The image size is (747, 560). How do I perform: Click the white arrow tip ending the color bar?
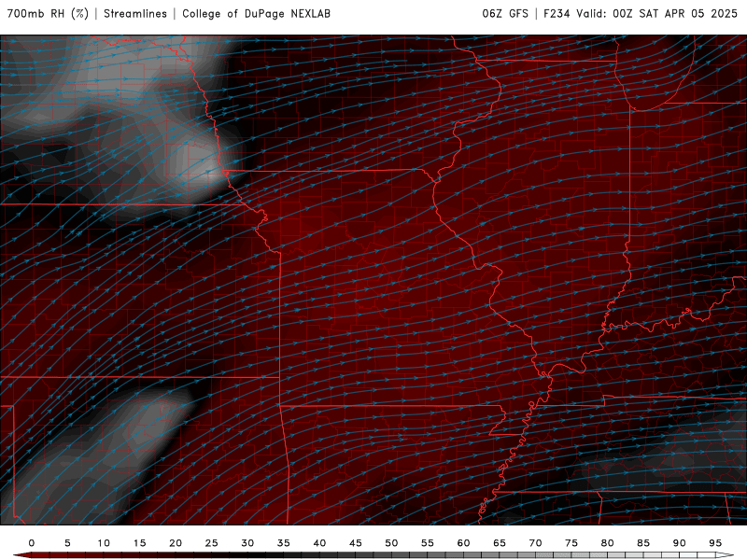(725, 555)
